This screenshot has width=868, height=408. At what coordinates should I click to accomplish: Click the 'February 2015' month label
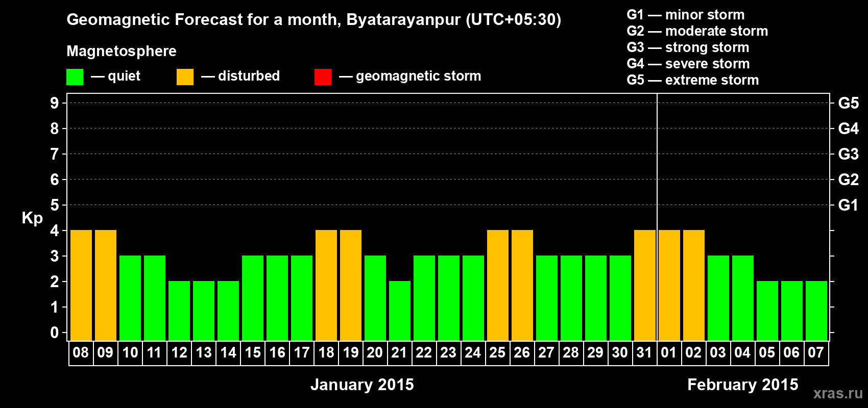point(743,385)
